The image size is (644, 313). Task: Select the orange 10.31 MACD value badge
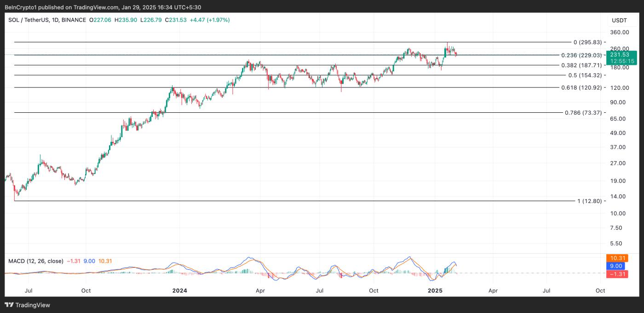[616, 258]
